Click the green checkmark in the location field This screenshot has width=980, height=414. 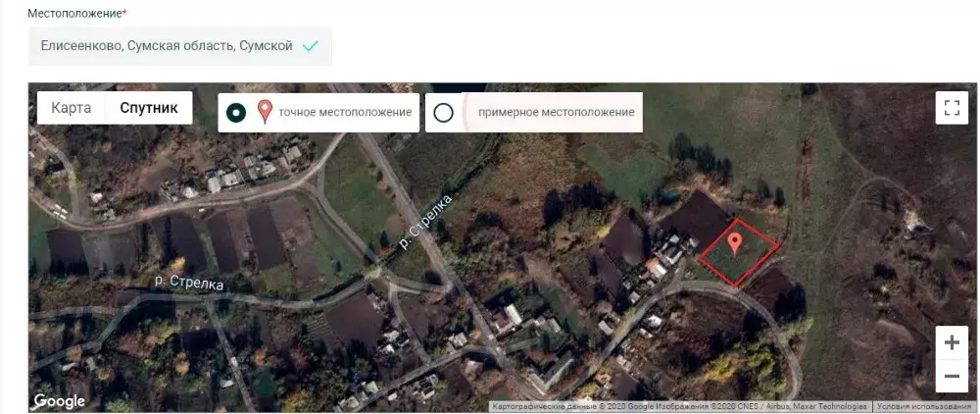pyautogui.click(x=310, y=46)
